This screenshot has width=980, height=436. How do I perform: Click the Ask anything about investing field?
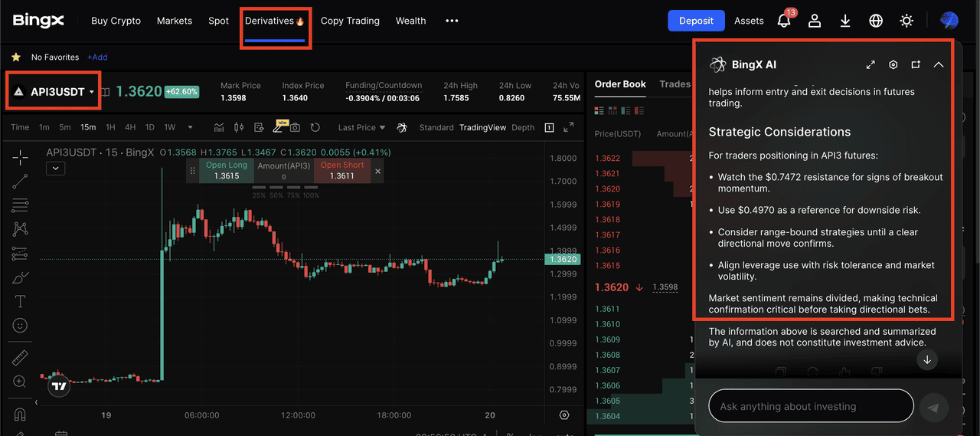[x=811, y=406]
